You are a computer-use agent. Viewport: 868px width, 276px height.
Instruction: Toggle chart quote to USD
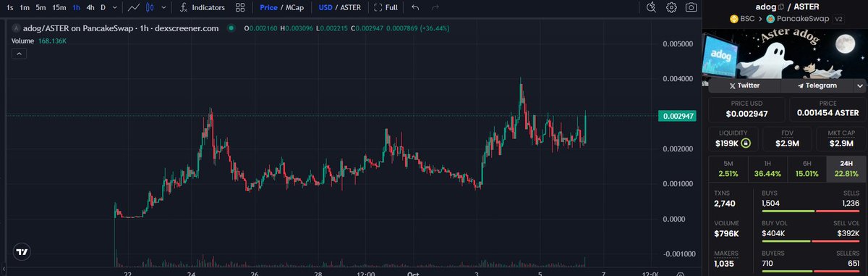coord(325,8)
